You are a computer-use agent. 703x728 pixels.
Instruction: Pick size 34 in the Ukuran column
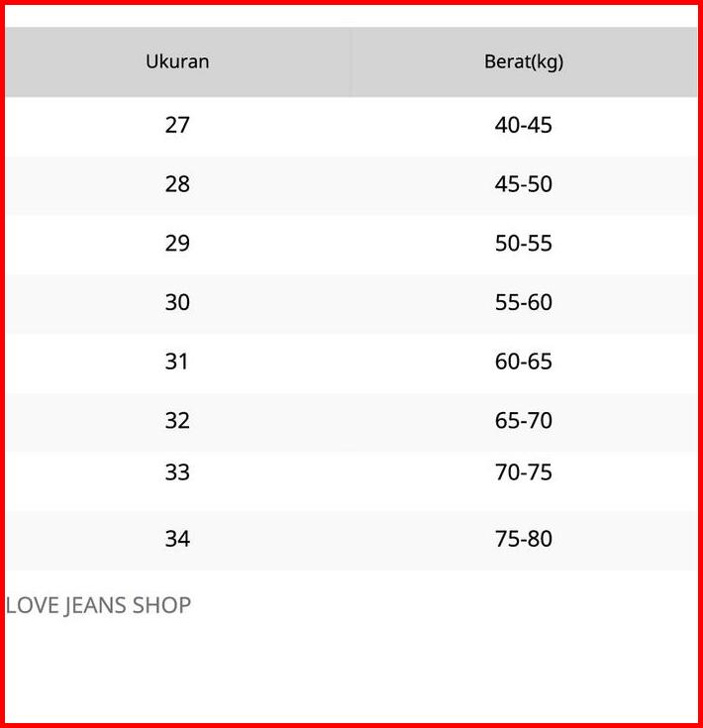[x=177, y=540]
